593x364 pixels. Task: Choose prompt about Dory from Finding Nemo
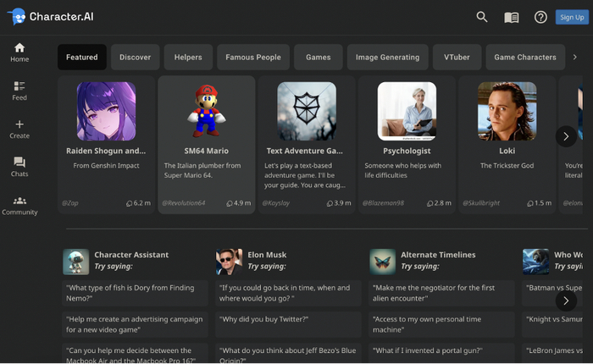[x=135, y=293]
